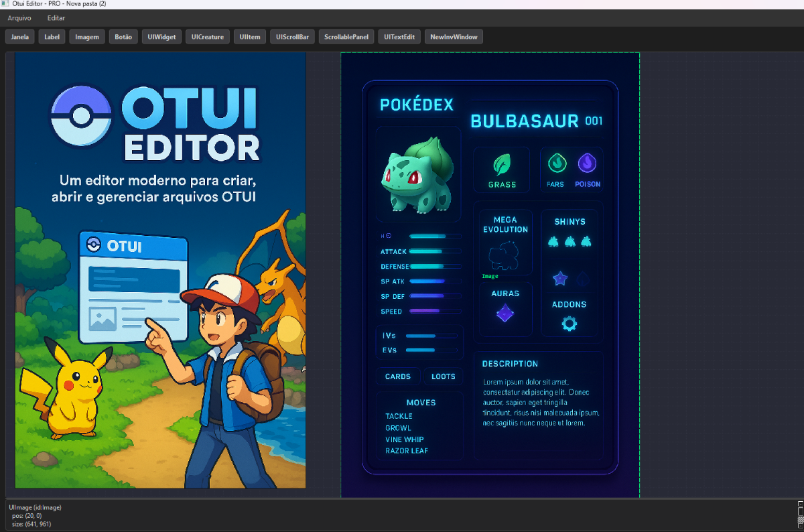Click the blue star icon above Addons
This screenshot has height=532, width=804.
559,279
